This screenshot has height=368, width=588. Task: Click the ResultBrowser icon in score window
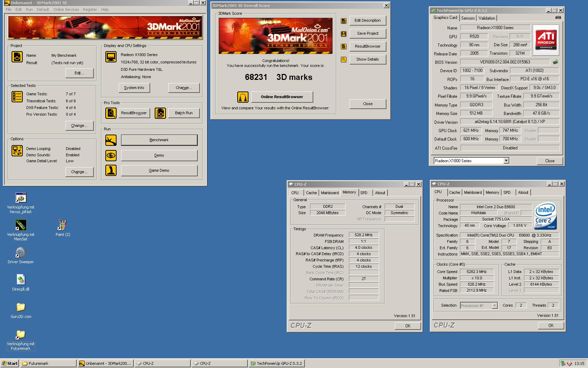344,47
